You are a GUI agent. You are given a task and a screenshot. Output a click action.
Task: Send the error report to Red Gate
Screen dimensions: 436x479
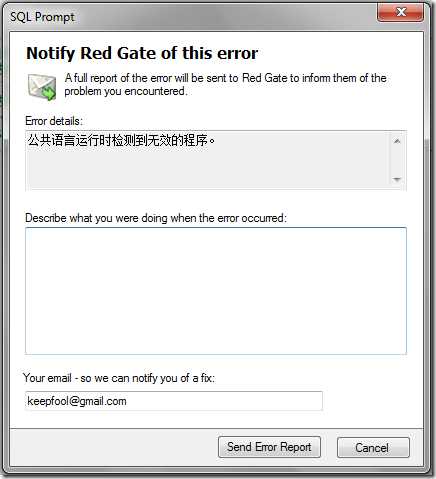(269, 447)
